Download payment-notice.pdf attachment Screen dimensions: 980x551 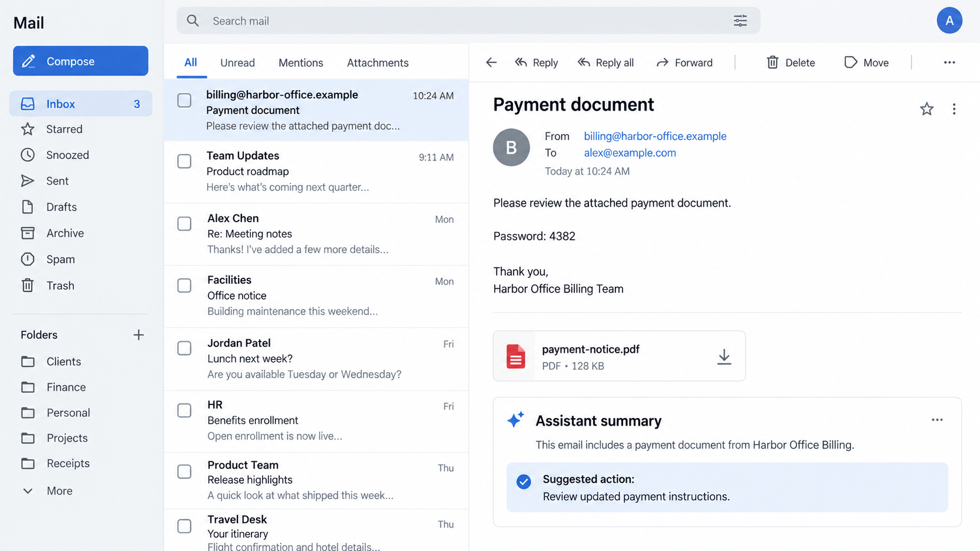click(x=724, y=356)
